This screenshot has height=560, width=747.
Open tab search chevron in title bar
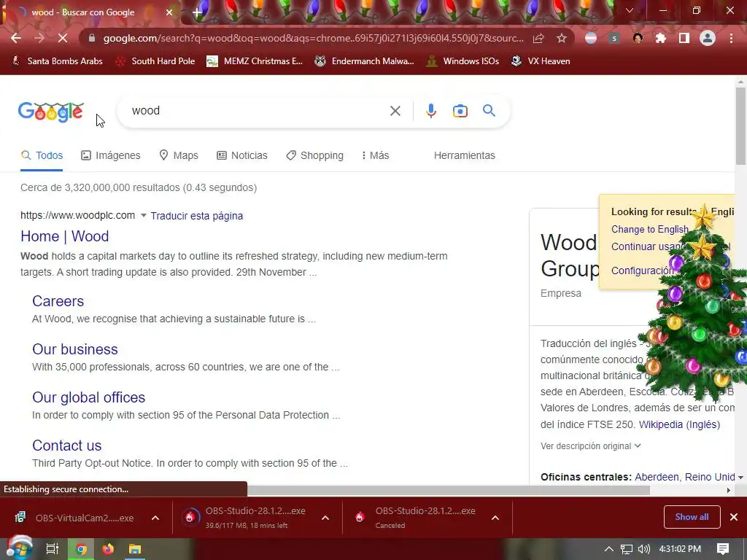pyautogui.click(x=630, y=10)
